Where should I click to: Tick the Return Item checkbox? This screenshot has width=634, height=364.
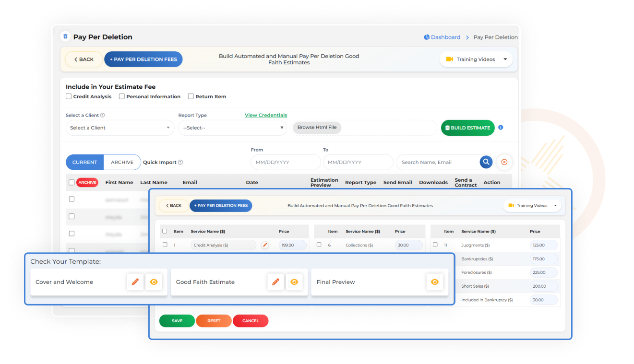point(191,96)
